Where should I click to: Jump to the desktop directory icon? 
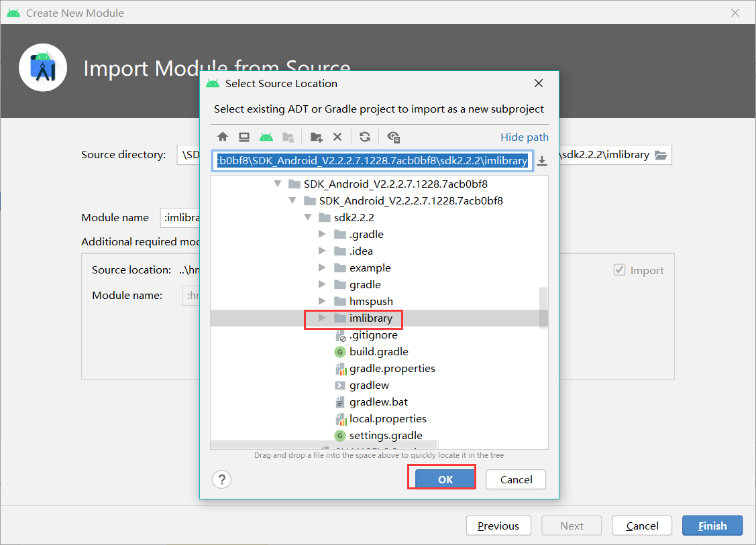pyautogui.click(x=244, y=137)
